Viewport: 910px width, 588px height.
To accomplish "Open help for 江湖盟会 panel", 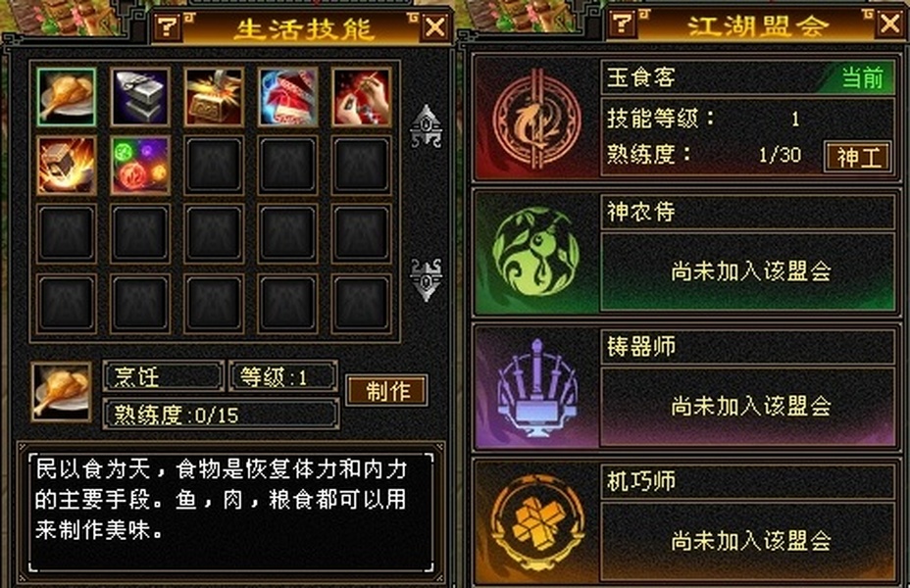I will pos(623,24).
